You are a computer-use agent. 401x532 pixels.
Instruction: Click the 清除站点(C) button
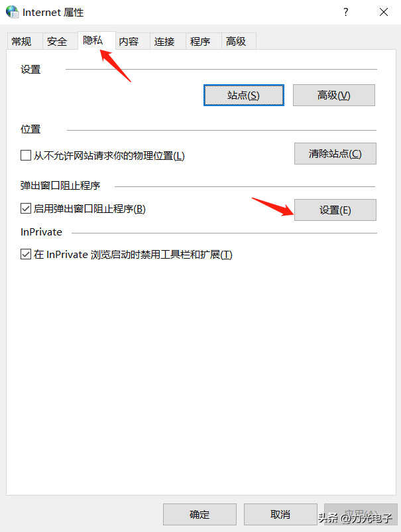(x=335, y=154)
